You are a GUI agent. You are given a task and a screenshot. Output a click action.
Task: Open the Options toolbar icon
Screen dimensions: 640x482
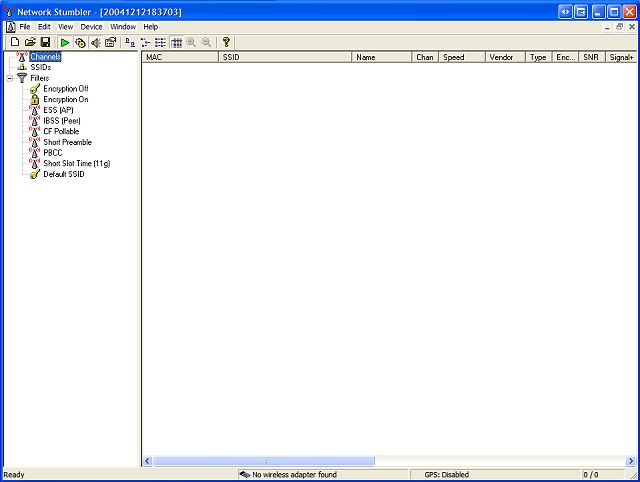pyautogui.click(x=111, y=42)
